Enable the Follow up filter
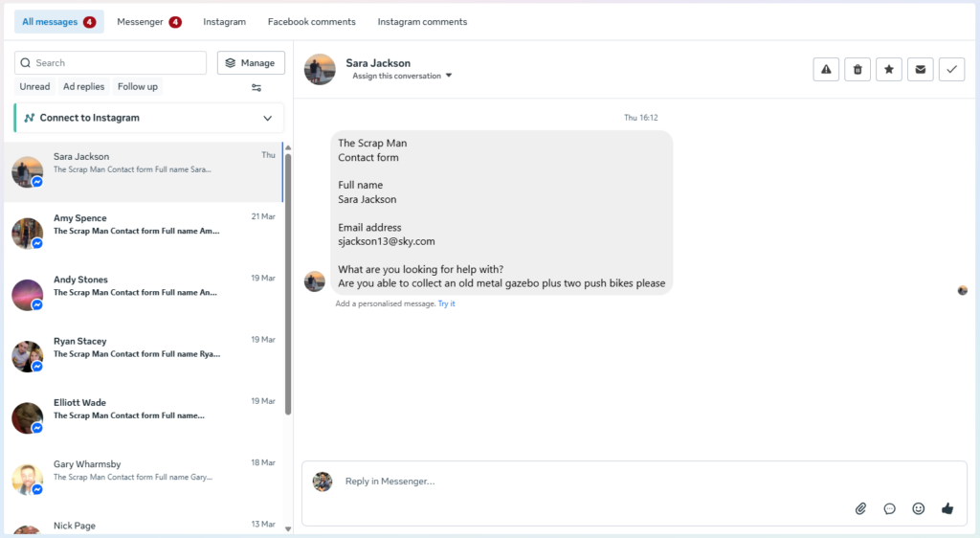This screenshot has width=980, height=538. point(138,86)
